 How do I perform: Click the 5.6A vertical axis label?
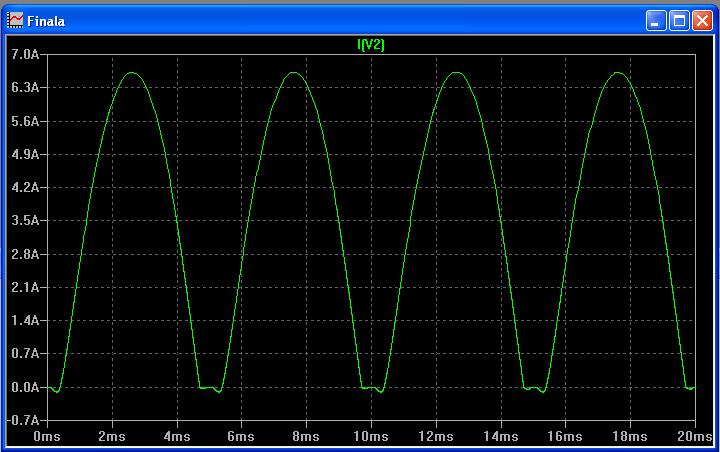(x=25, y=121)
